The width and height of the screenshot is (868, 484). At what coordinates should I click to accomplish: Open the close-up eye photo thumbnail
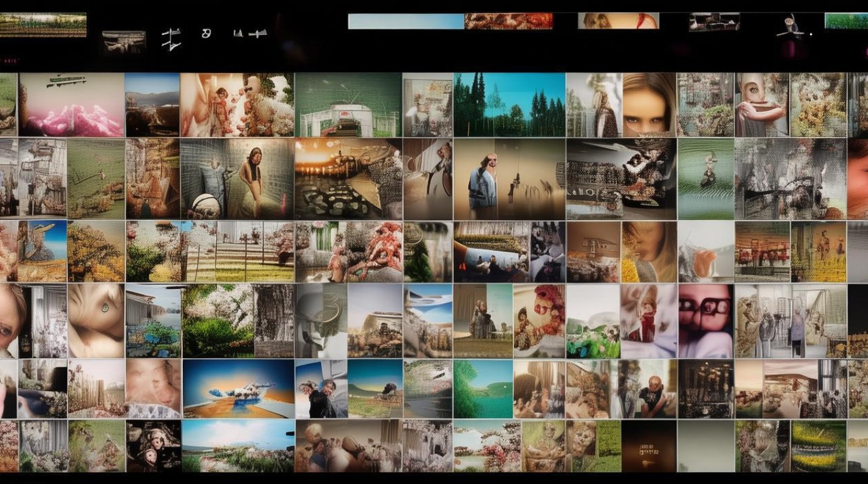pos(96,321)
